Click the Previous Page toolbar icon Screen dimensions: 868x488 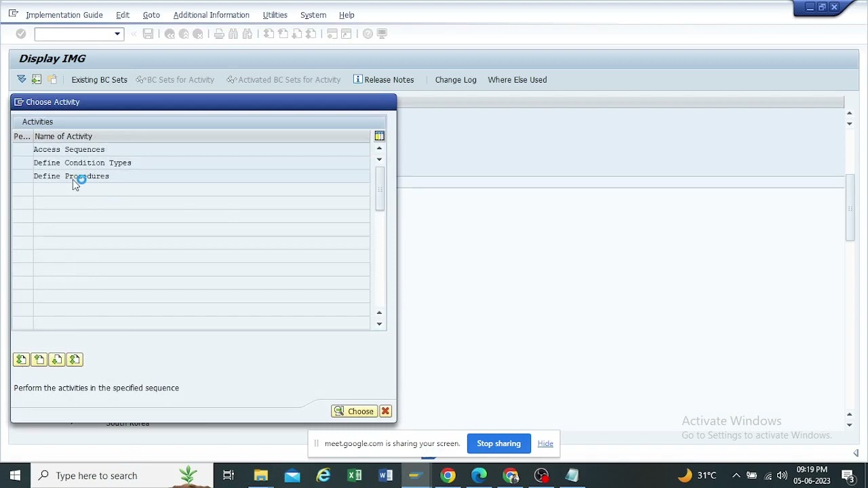pyautogui.click(x=283, y=34)
